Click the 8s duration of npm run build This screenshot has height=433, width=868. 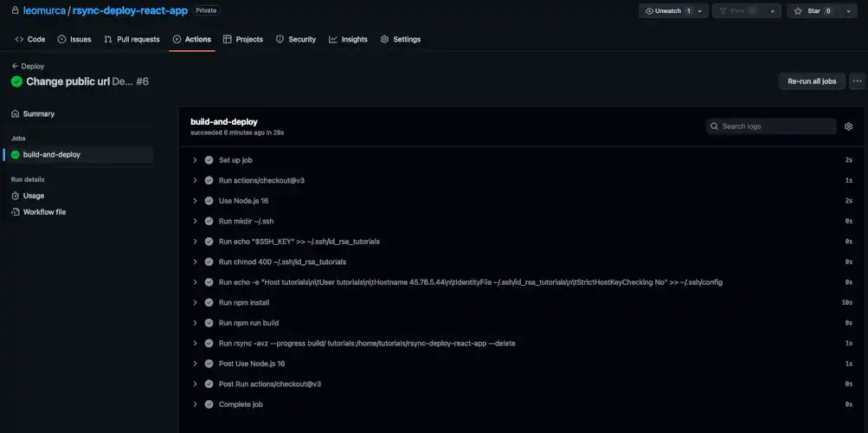coord(849,323)
